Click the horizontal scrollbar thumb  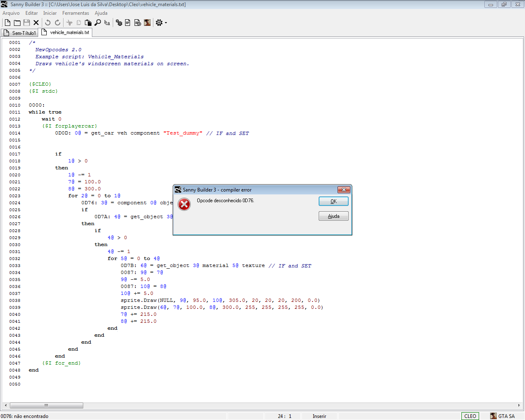pyautogui.click(x=46, y=405)
